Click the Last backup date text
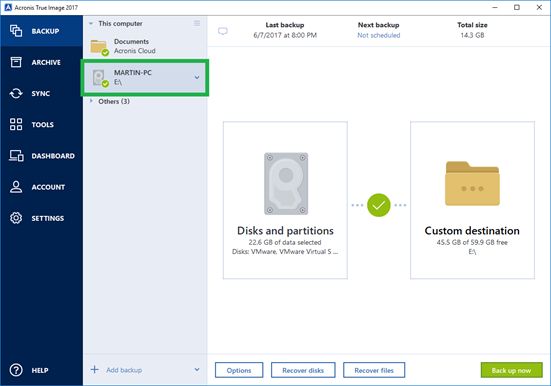The height and width of the screenshot is (386, 551). [285, 35]
